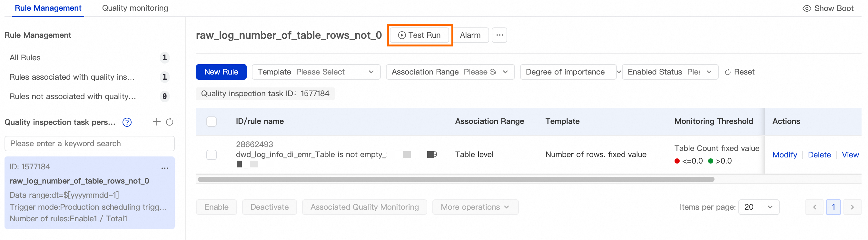This screenshot has height=240, width=868.
Task: Switch to the Quality monitoring tab
Action: coord(135,8)
